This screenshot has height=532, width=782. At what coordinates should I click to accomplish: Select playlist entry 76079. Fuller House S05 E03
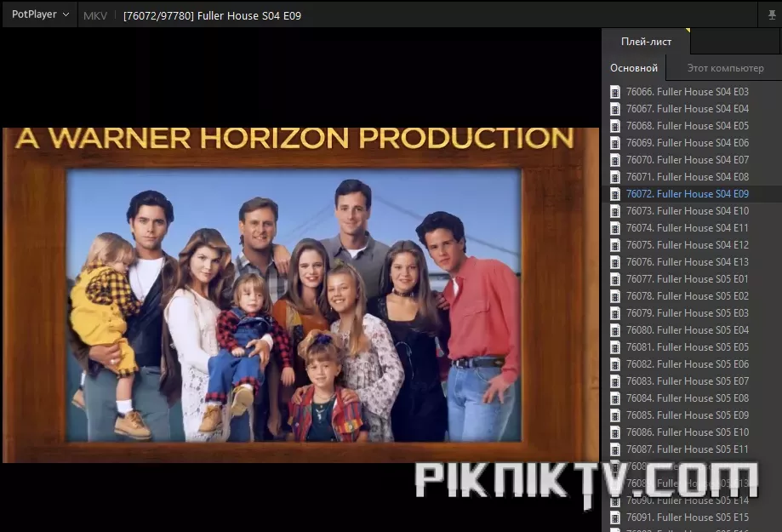(x=692, y=313)
